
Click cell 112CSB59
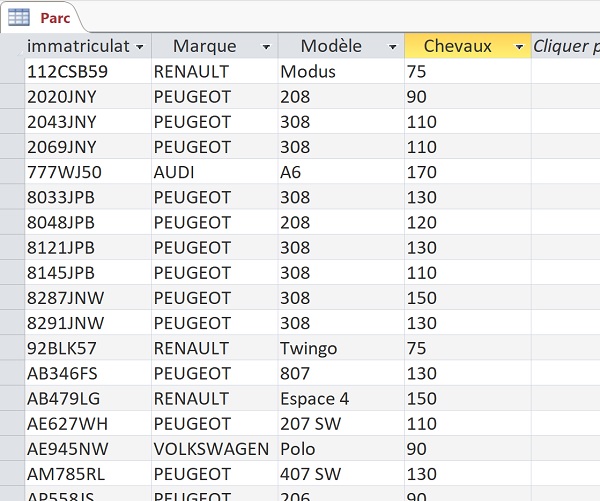(88, 71)
